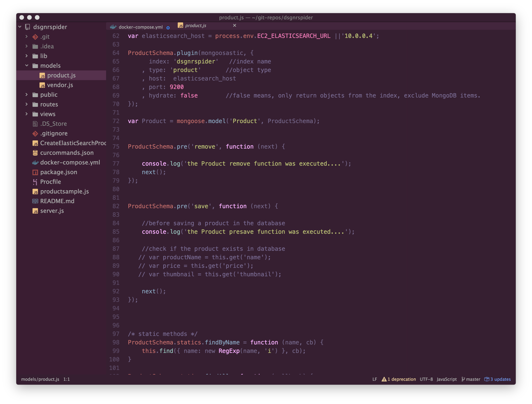Click the views folder icon
Viewport: 532px width, 404px height.
tap(35, 114)
